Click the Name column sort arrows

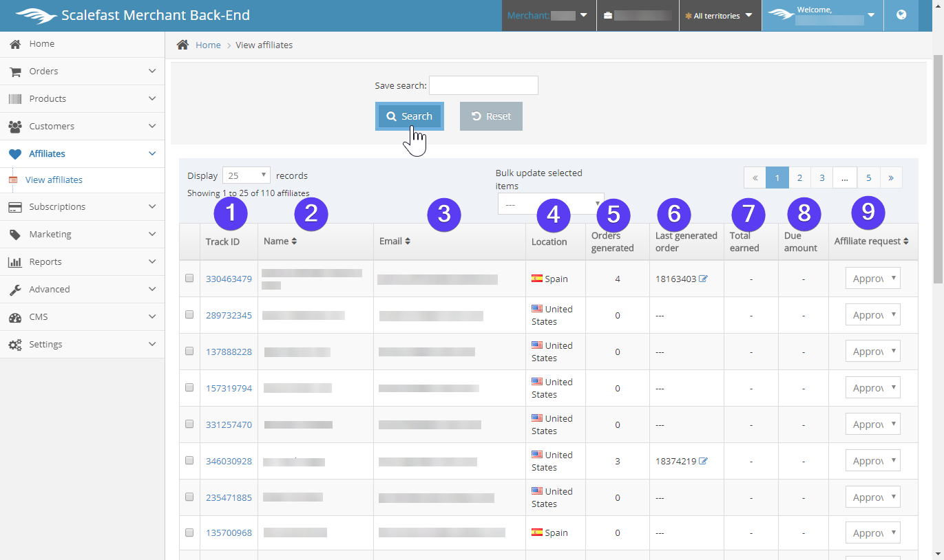pos(295,241)
